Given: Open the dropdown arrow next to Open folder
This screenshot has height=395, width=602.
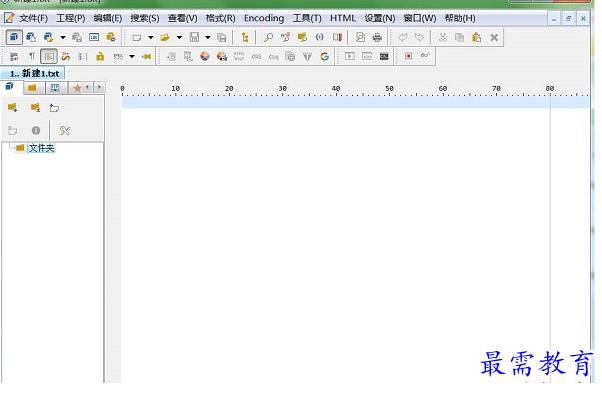Looking at the screenshot, I should 179,38.
